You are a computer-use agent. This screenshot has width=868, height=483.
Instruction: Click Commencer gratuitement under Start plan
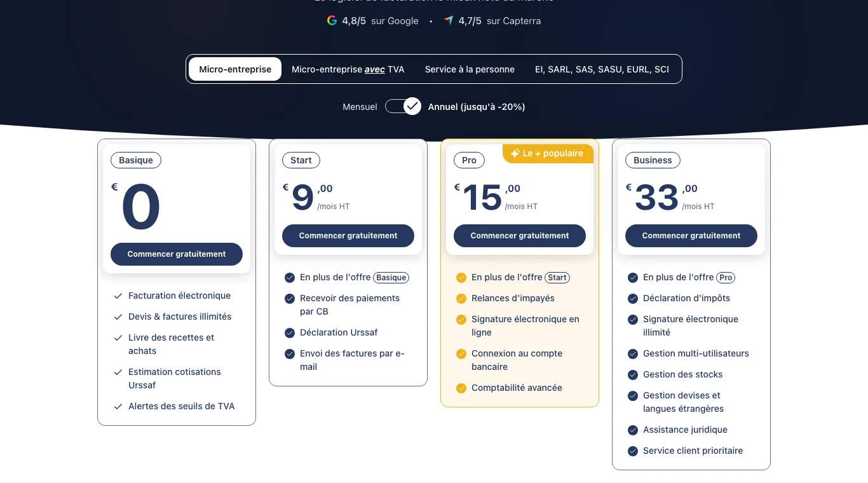[x=348, y=236]
